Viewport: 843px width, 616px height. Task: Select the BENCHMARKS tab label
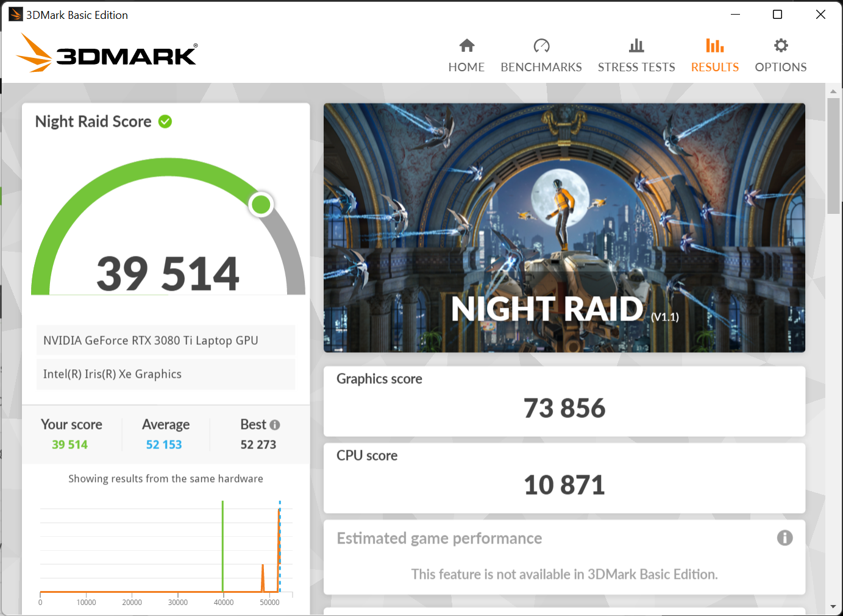click(541, 67)
